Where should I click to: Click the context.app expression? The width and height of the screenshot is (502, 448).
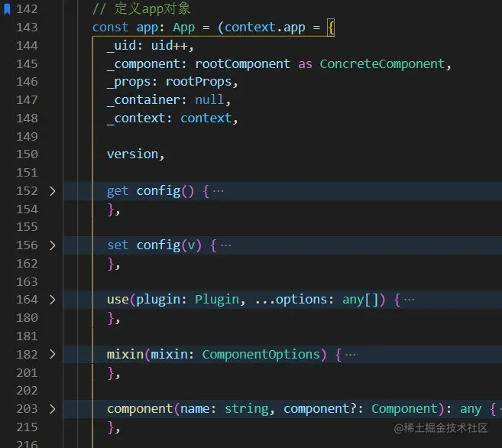click(265, 28)
